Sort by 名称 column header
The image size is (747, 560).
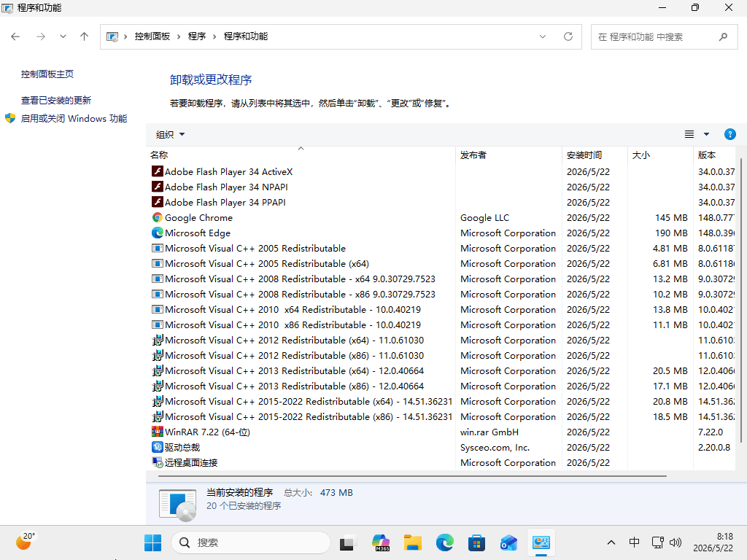pos(301,155)
